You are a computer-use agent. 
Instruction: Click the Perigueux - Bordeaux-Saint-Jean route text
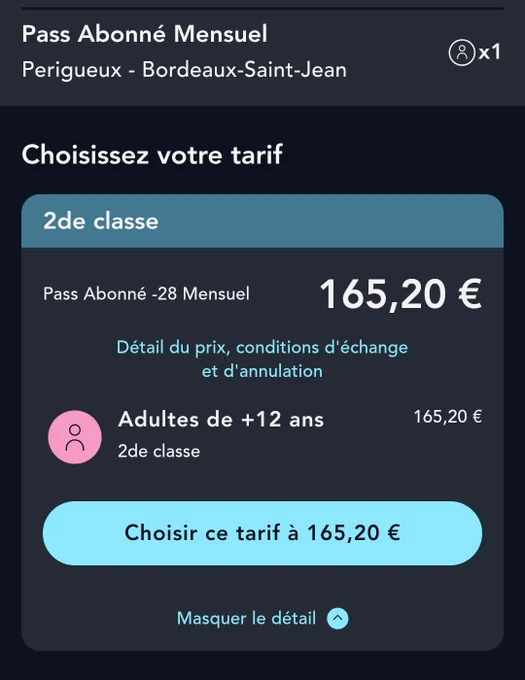coord(184,70)
